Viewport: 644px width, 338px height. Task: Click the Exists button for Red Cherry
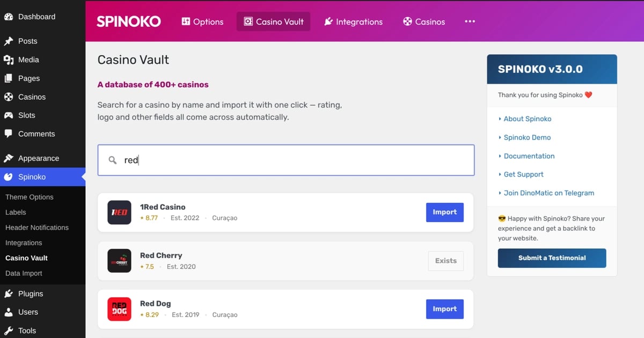click(x=446, y=261)
